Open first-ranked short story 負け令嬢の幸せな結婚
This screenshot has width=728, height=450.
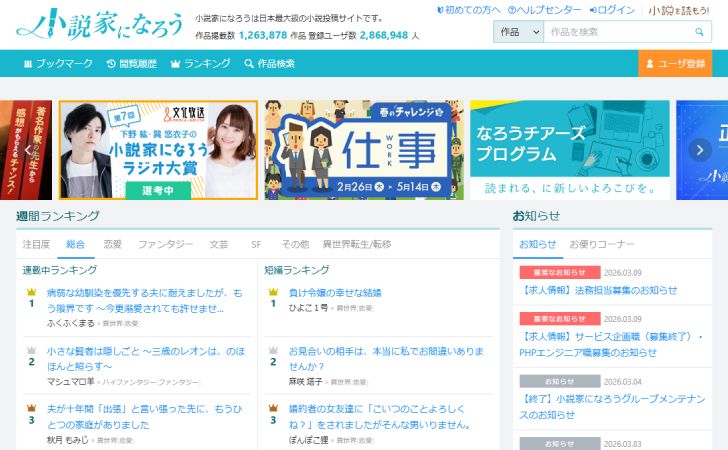pos(334,293)
